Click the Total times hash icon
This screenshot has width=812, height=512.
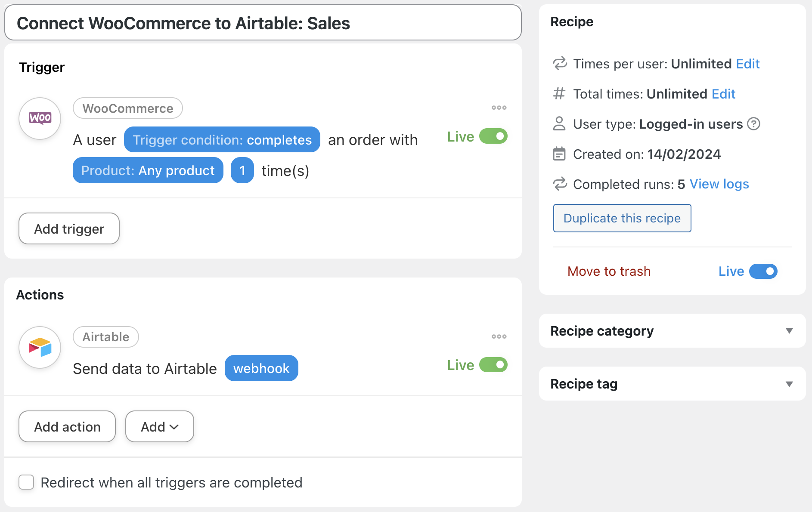point(559,94)
